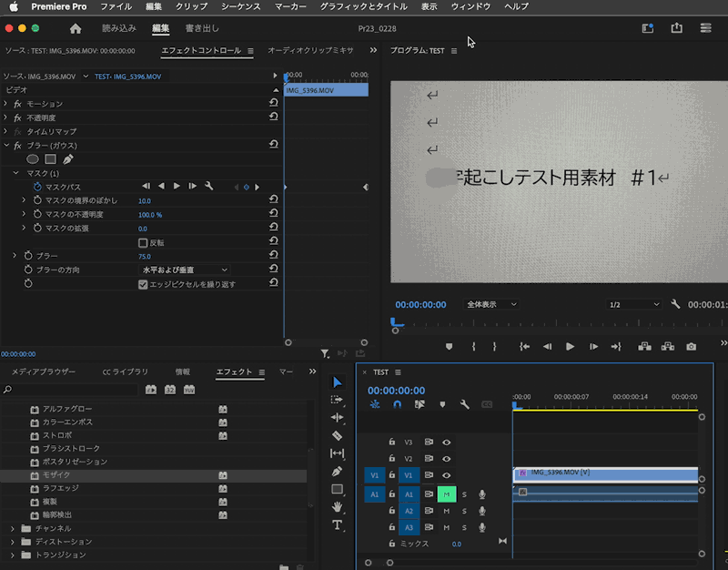The image size is (728, 570).
Task: Open the Export workspace
Action: point(202,28)
